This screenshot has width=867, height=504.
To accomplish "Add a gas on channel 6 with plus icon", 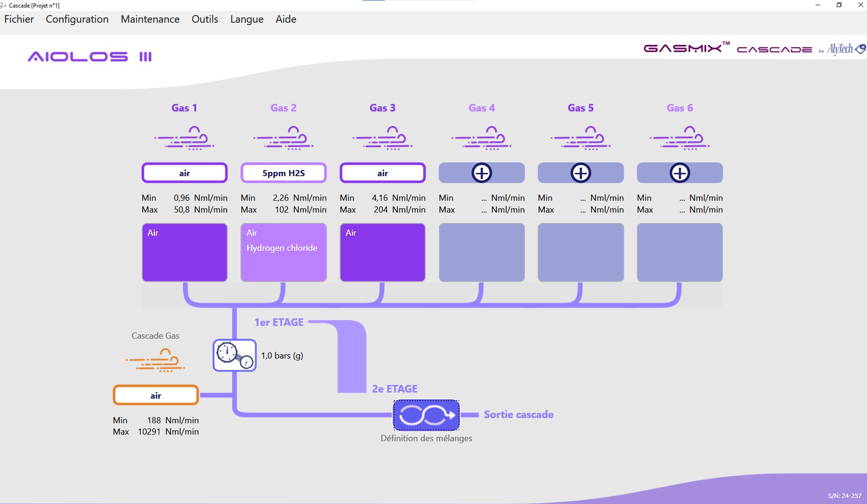I will coord(679,173).
